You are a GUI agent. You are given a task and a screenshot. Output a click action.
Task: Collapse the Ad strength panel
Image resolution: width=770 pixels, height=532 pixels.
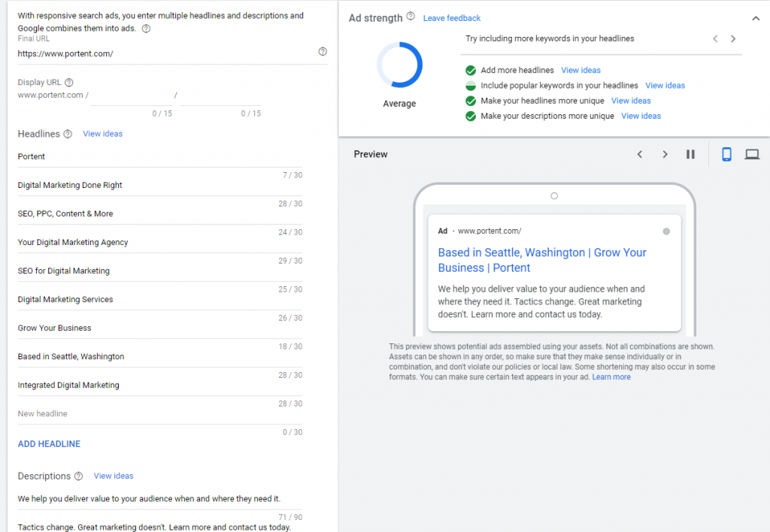[x=756, y=19]
